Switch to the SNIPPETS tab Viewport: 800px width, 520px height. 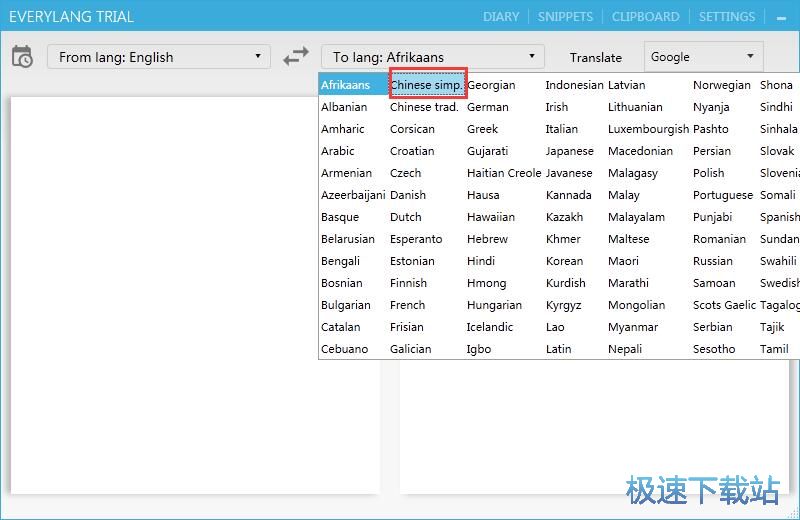(565, 17)
